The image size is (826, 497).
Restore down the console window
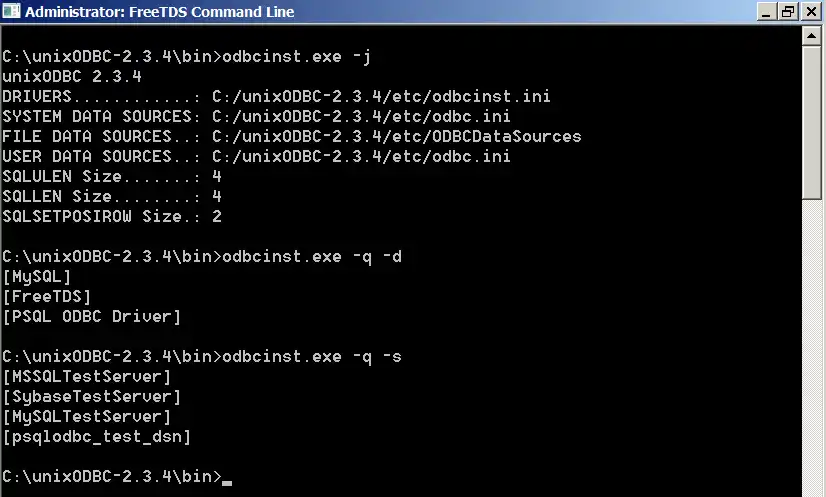coord(787,12)
